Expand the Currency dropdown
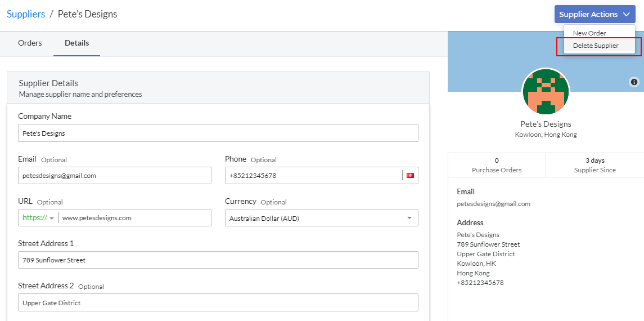The height and width of the screenshot is (321, 644). tap(322, 218)
